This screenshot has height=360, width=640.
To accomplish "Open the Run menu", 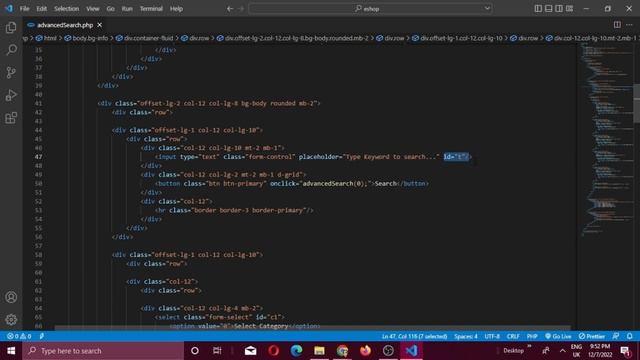I will 127,9.
